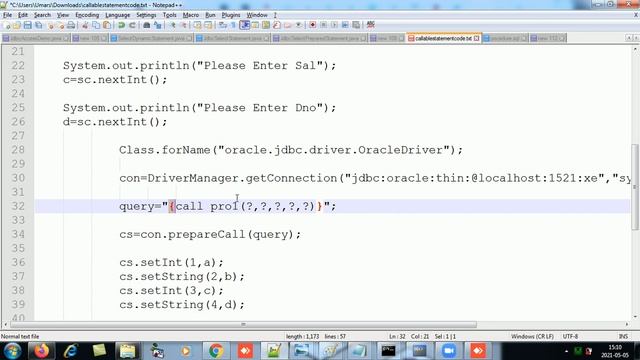Click the Class.forName oracle driver line
Image resolution: width=640 pixels, height=360 pixels.
coord(291,150)
